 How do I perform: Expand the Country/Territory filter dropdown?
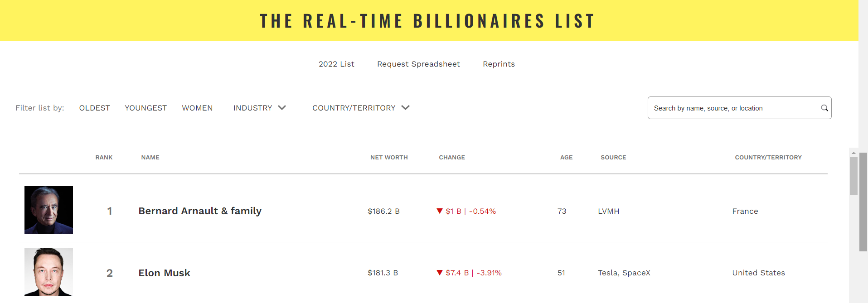(x=354, y=108)
